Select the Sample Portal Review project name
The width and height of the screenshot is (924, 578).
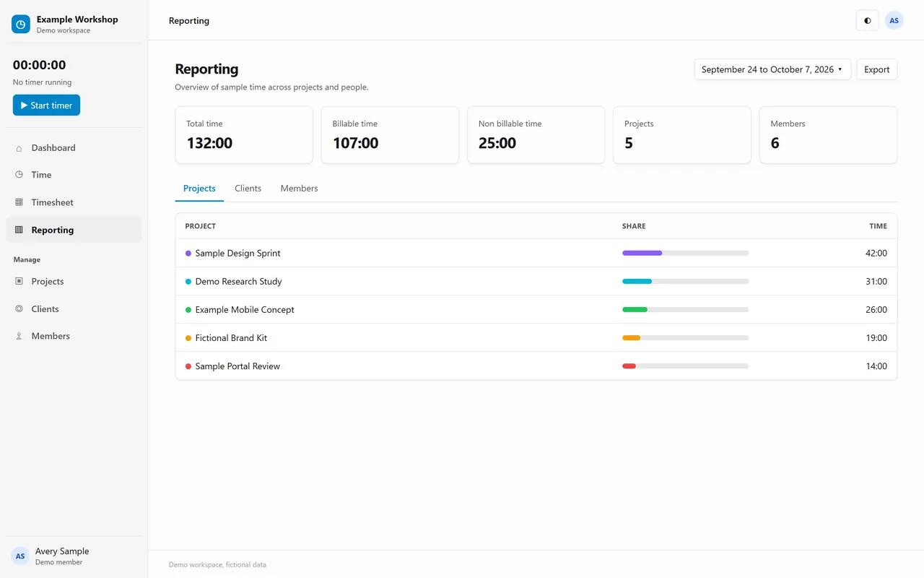pos(237,366)
